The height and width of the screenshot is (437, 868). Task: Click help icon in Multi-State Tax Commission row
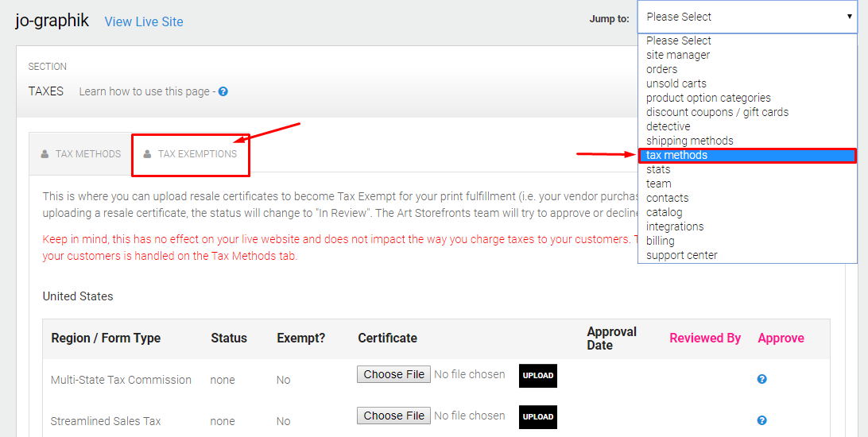[x=761, y=379]
